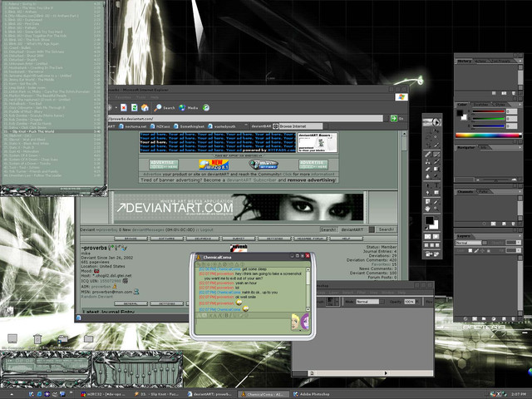
Task: Select the Clone Stamp tool
Action: point(428,161)
